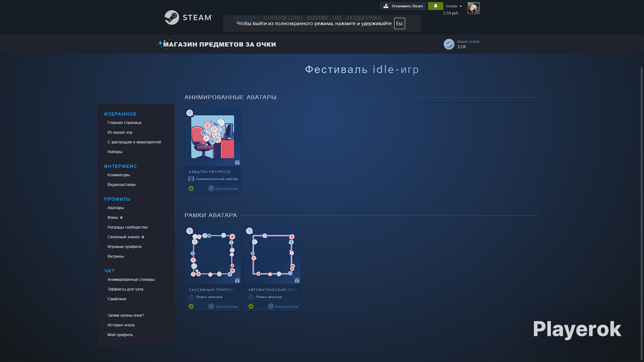Screen dimensions: 644x362
Task: Click the animation badge on Автоматический сбор card
Action: (x=297, y=281)
